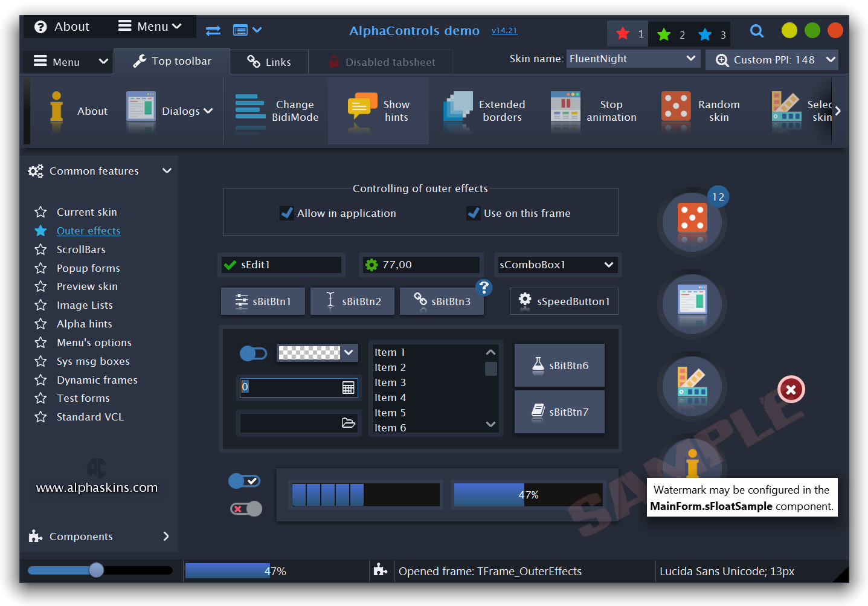The height and width of the screenshot is (606, 868).
Task: Click Stop animation toolbar button
Action: point(593,111)
